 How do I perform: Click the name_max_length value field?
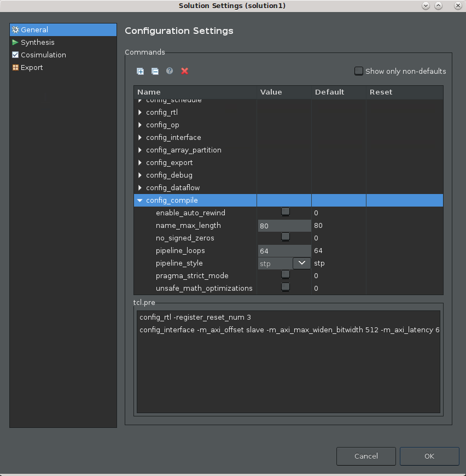(284, 226)
